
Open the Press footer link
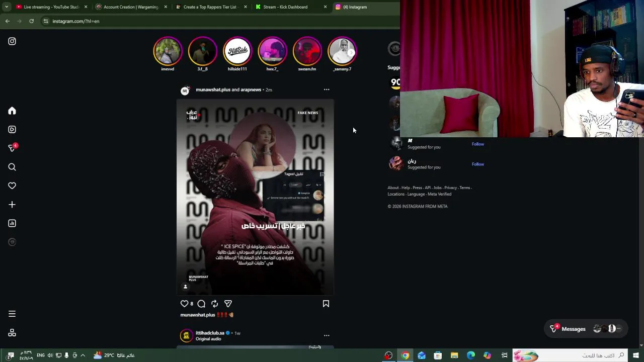click(417, 188)
